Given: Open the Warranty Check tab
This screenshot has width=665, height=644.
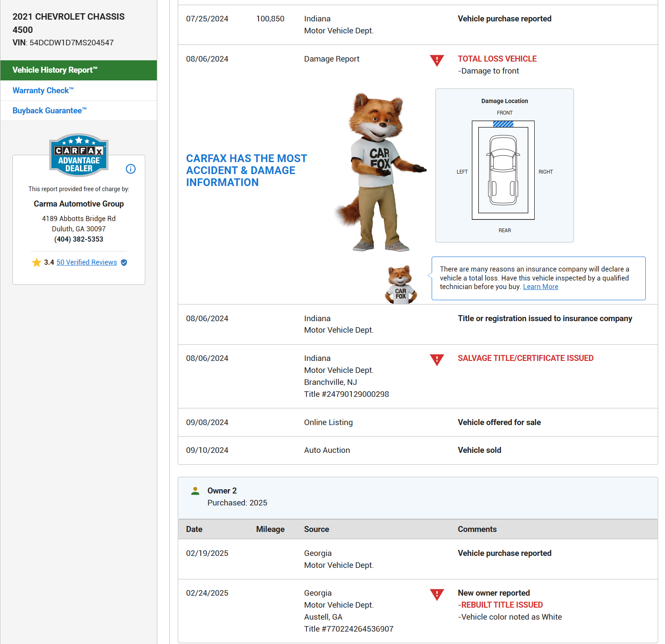Looking at the screenshot, I should (x=43, y=91).
